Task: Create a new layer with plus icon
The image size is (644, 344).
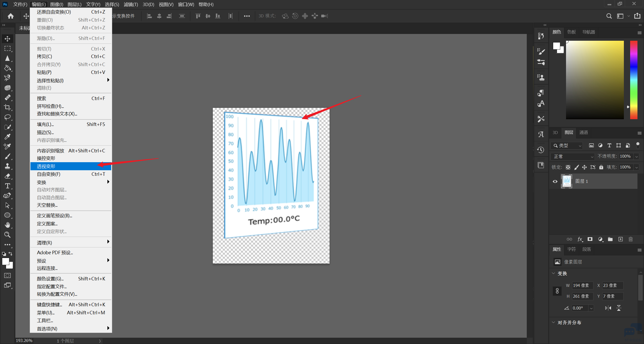Action: pos(621,239)
